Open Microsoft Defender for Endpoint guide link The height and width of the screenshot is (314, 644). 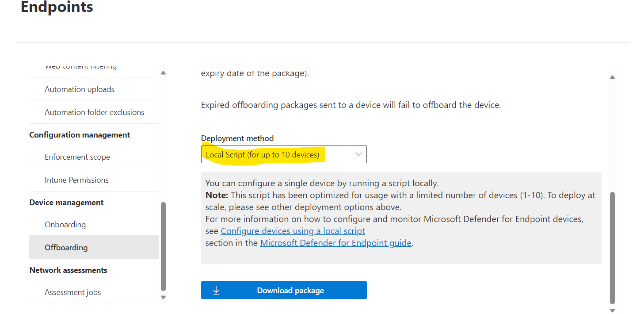tap(335, 243)
